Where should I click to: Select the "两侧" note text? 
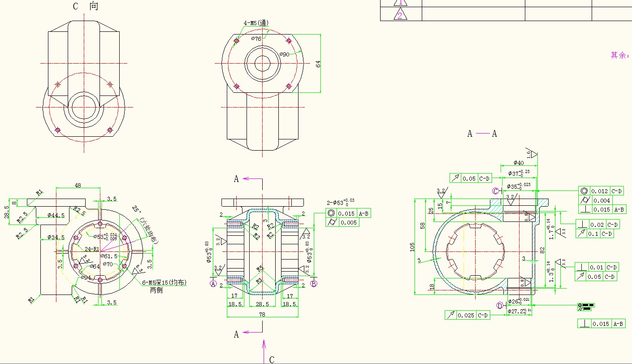(x=156, y=290)
